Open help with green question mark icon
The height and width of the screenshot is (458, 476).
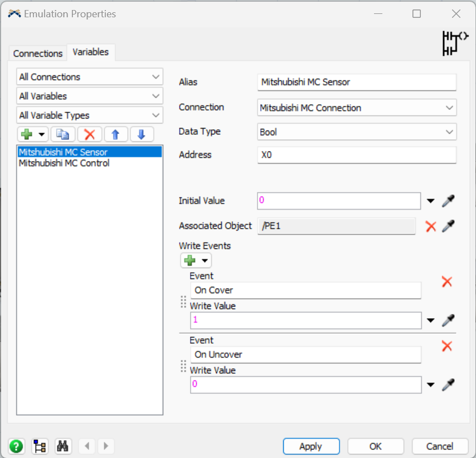(x=17, y=446)
